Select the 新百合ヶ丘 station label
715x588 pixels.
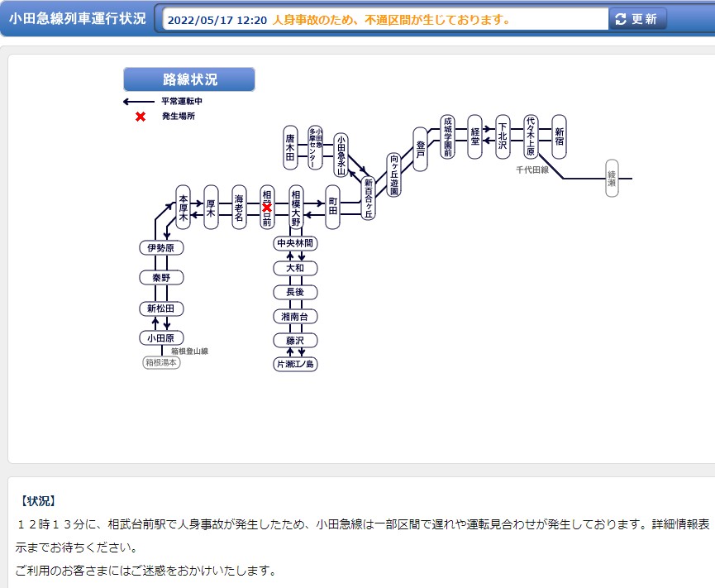368,198
